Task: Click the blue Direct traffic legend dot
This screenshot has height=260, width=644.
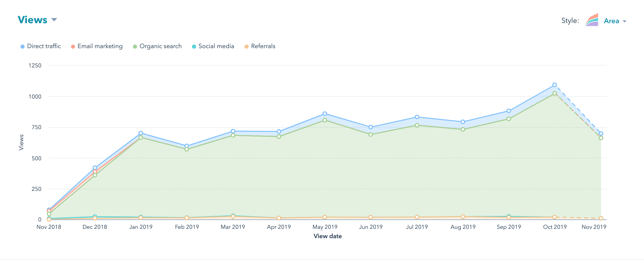Action: click(x=23, y=46)
